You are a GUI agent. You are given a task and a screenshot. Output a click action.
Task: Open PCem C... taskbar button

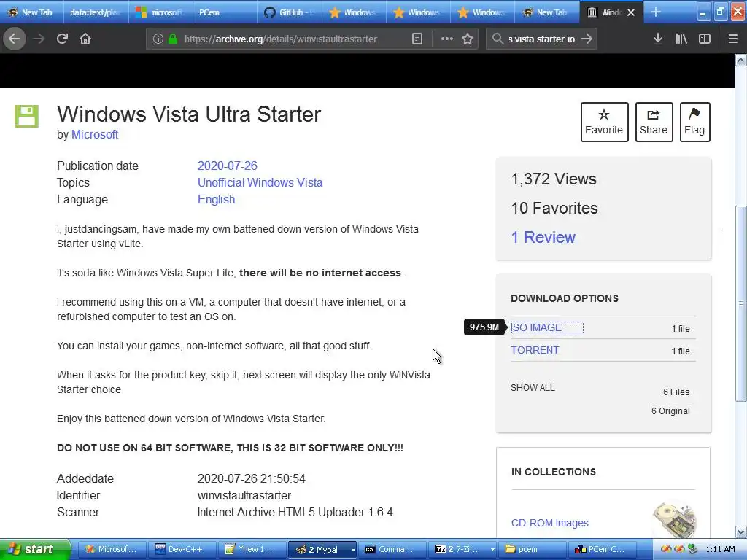[x=603, y=550]
